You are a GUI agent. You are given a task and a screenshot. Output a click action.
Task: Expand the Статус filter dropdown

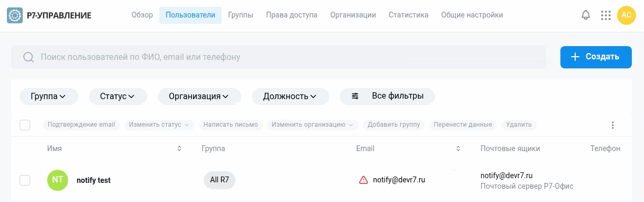click(x=118, y=96)
